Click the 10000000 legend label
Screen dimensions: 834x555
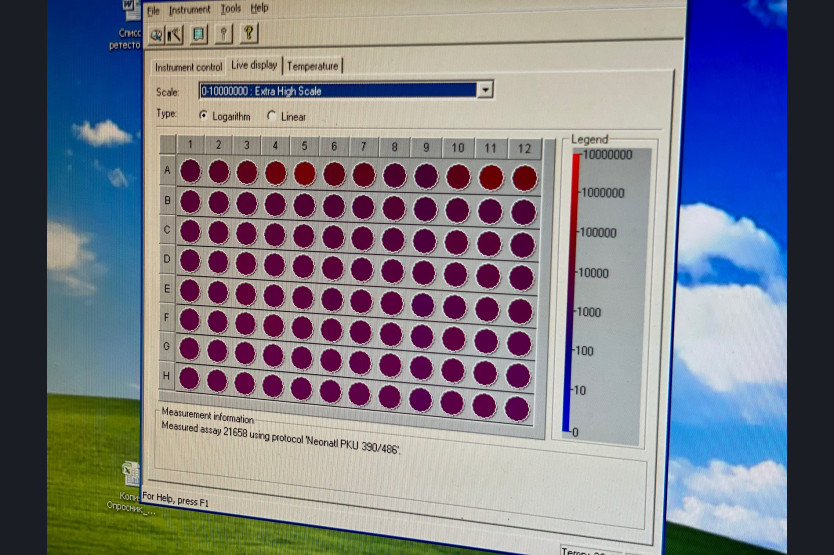pyautogui.click(x=607, y=155)
